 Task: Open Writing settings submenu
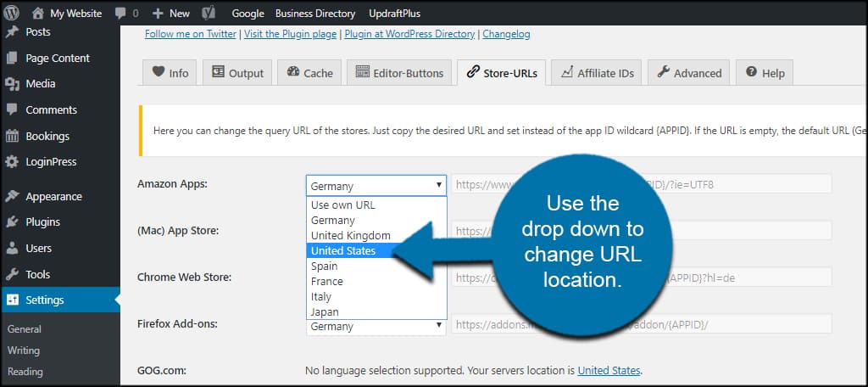(23, 351)
